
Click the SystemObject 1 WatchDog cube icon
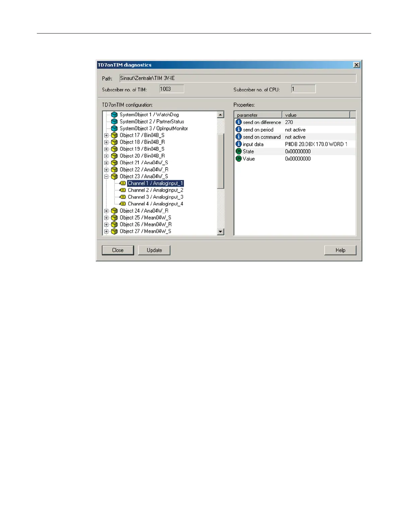coord(114,115)
